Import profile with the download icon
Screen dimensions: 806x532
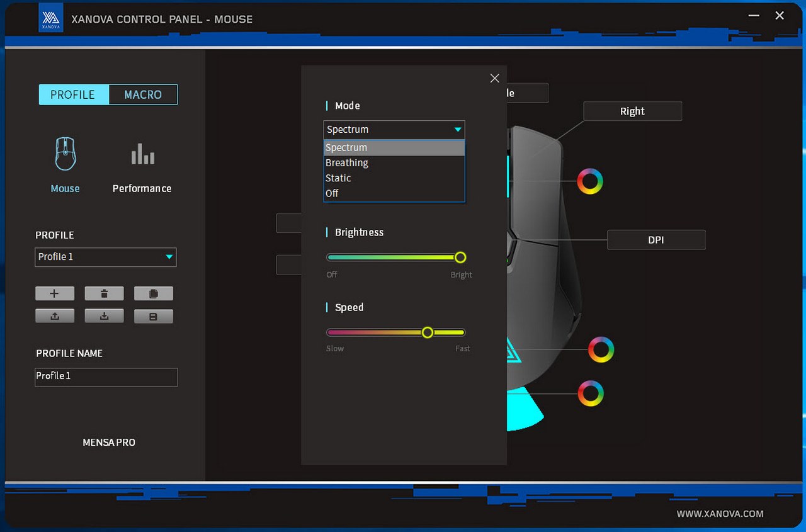(104, 316)
